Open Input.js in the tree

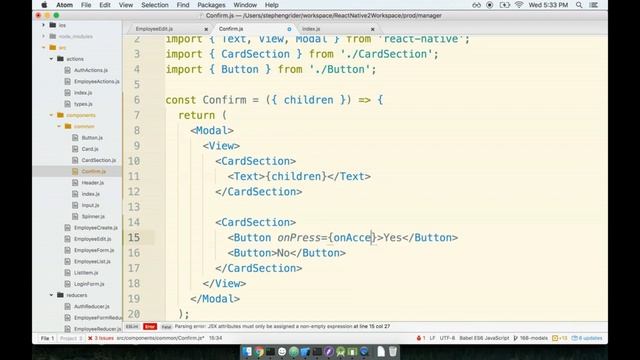pos(90,205)
